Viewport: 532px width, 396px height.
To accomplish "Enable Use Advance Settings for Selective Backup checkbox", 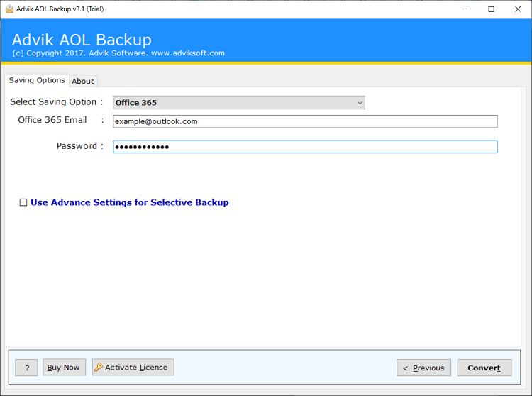I will (23, 202).
